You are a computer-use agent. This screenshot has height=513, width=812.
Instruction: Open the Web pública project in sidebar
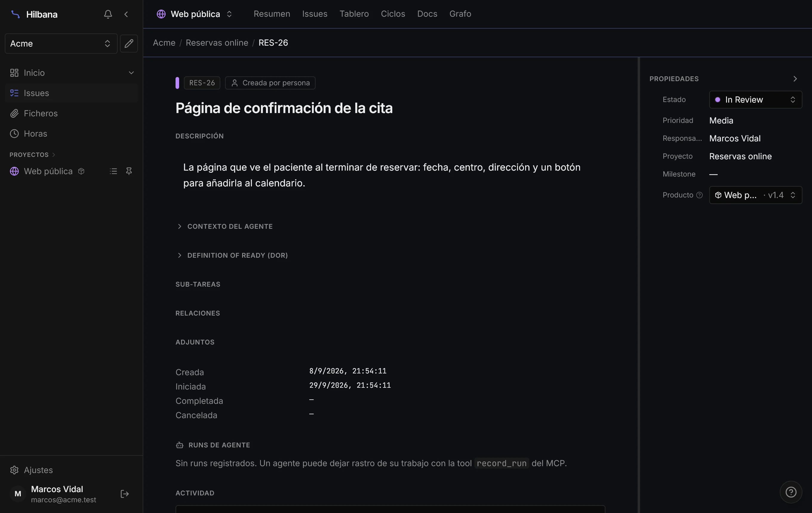pyautogui.click(x=48, y=171)
